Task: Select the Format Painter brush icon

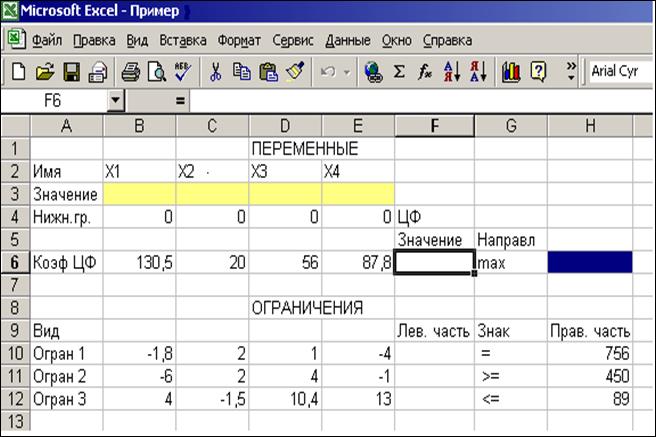Action: coord(295,72)
